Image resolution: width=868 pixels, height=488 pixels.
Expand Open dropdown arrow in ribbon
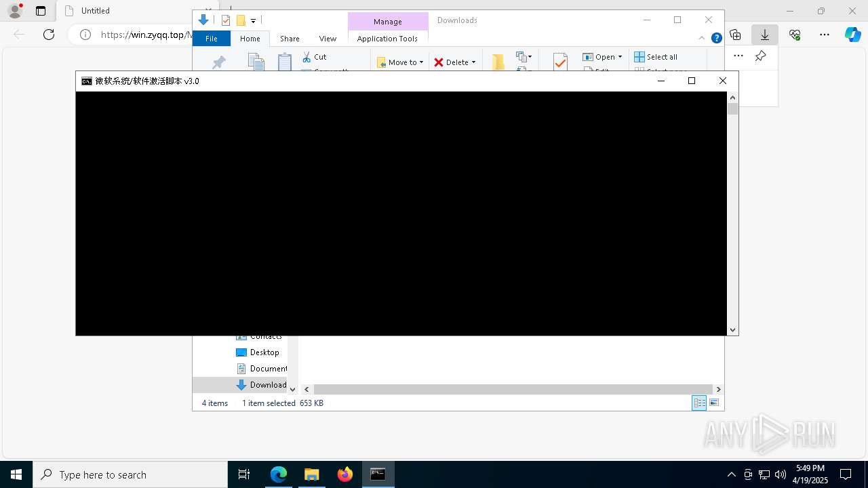click(x=620, y=57)
